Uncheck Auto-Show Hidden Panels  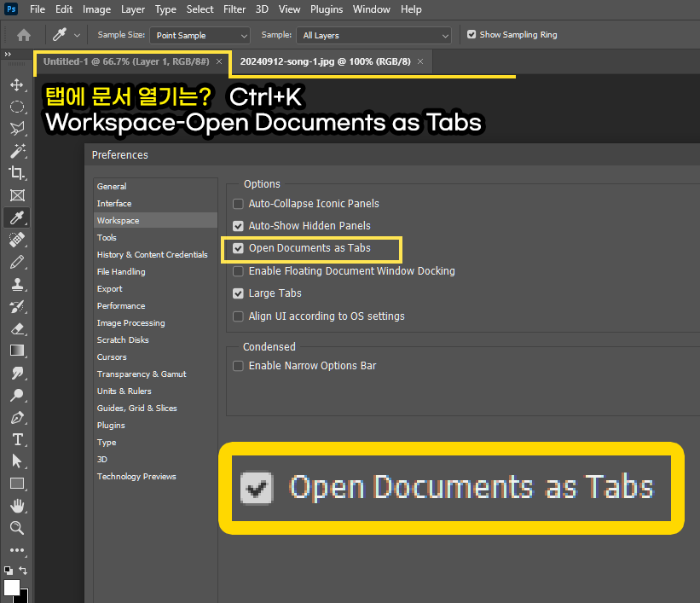pos(238,226)
